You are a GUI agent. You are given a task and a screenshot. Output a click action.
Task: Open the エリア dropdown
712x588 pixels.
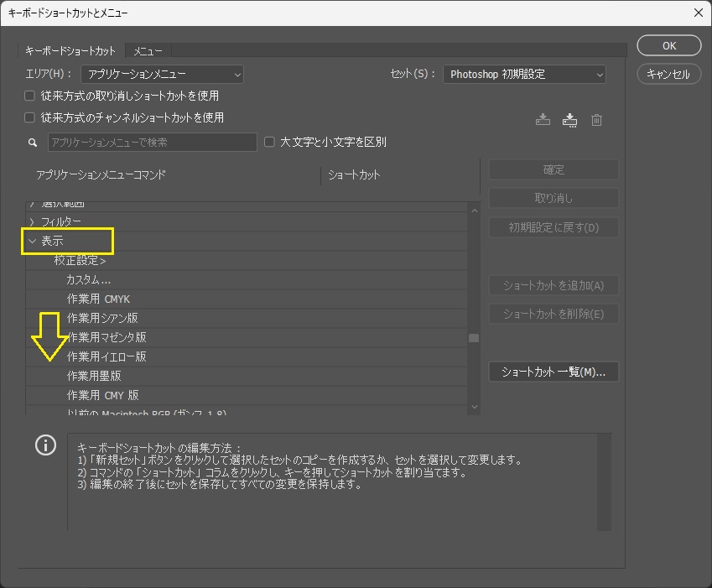click(163, 75)
